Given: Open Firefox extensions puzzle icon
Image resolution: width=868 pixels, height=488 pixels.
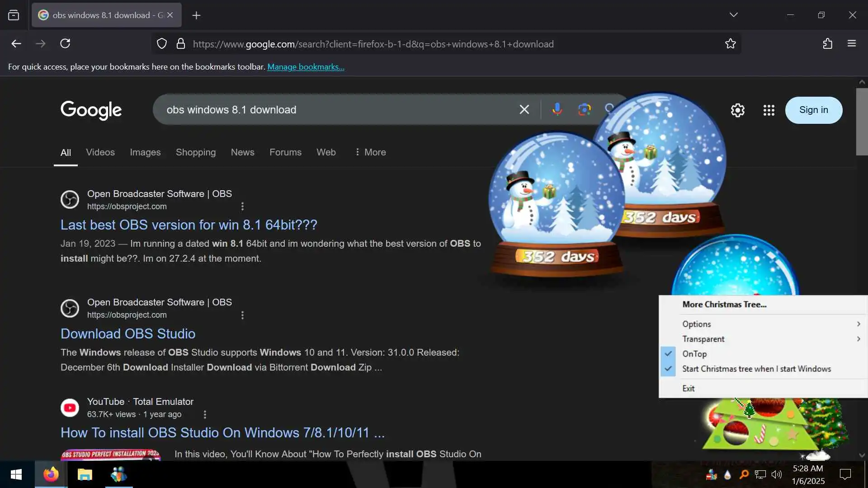Looking at the screenshot, I should point(827,44).
